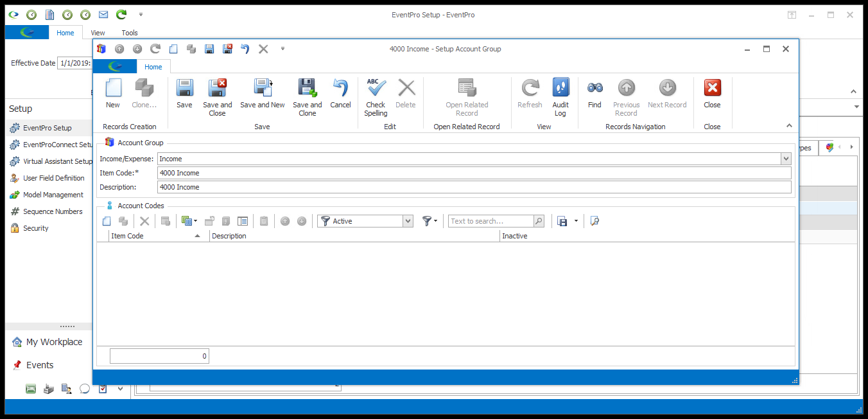Cancel changes using the ribbon Cancel button

point(340,94)
